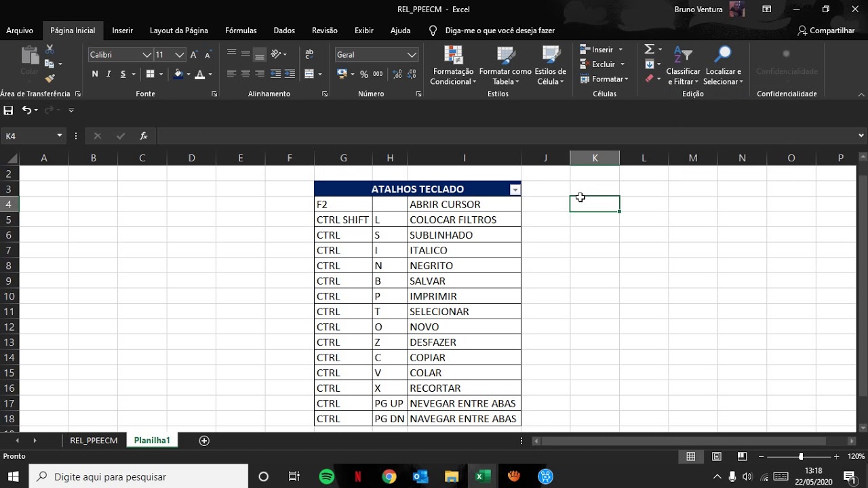Open the Arquivo tab
The height and width of the screenshot is (488, 868).
(20, 30)
